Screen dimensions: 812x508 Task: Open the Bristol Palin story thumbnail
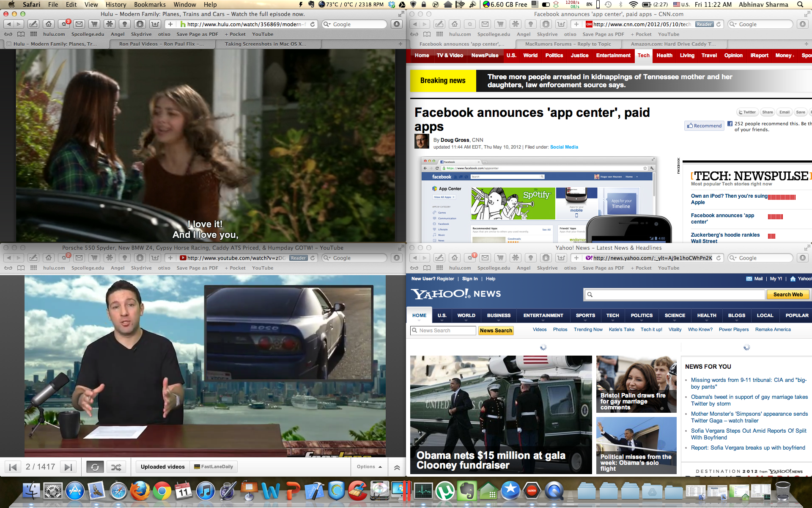pos(636,384)
